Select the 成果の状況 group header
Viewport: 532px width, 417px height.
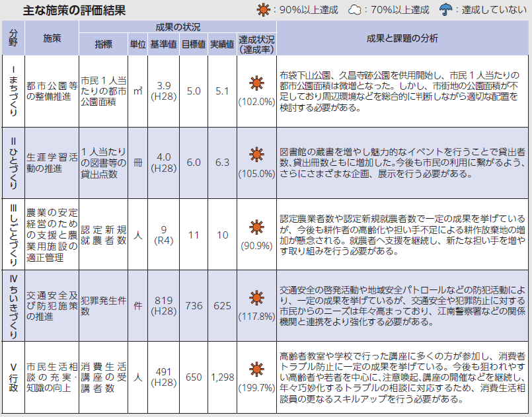[x=177, y=27]
